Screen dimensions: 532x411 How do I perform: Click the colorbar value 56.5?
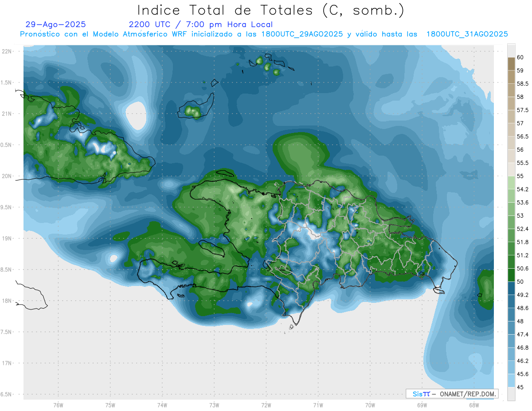tap(523, 137)
